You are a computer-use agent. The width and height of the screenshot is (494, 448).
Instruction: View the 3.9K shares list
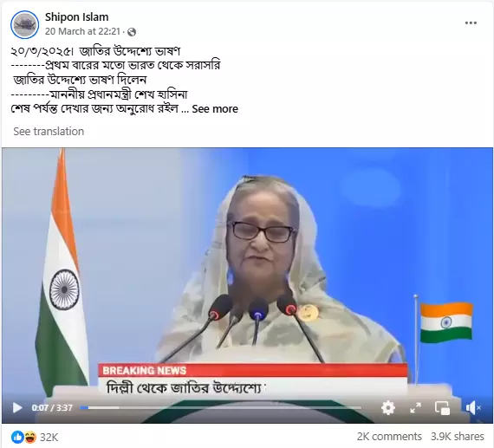click(x=457, y=437)
